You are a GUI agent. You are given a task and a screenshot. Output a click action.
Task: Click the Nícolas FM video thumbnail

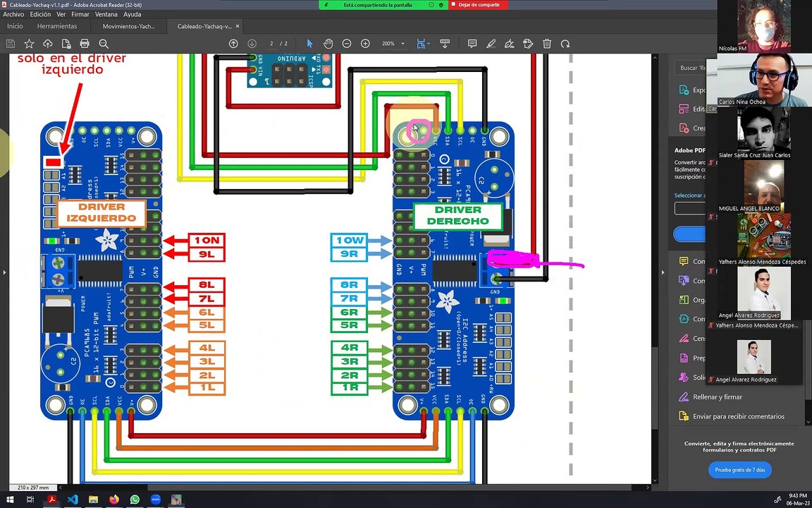[x=763, y=26]
